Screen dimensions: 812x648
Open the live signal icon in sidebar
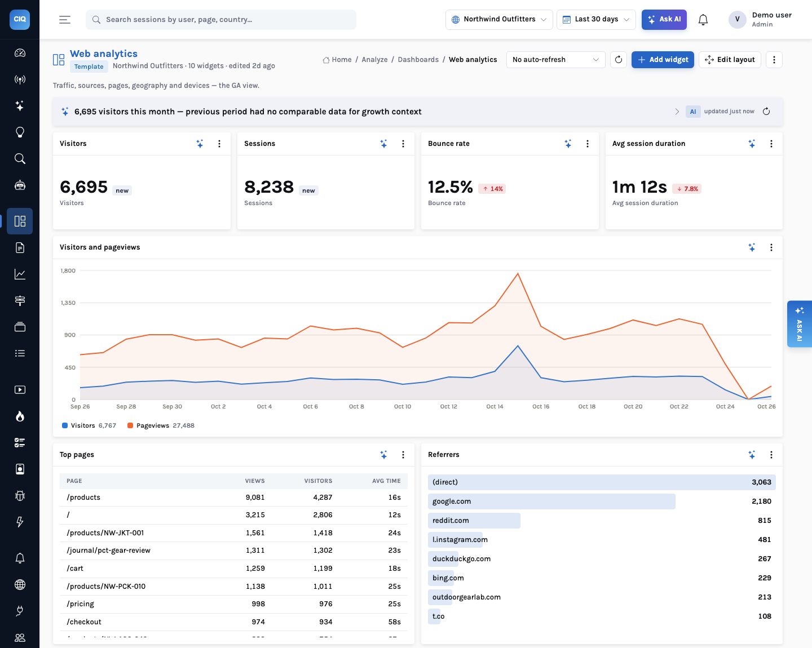[x=20, y=79]
